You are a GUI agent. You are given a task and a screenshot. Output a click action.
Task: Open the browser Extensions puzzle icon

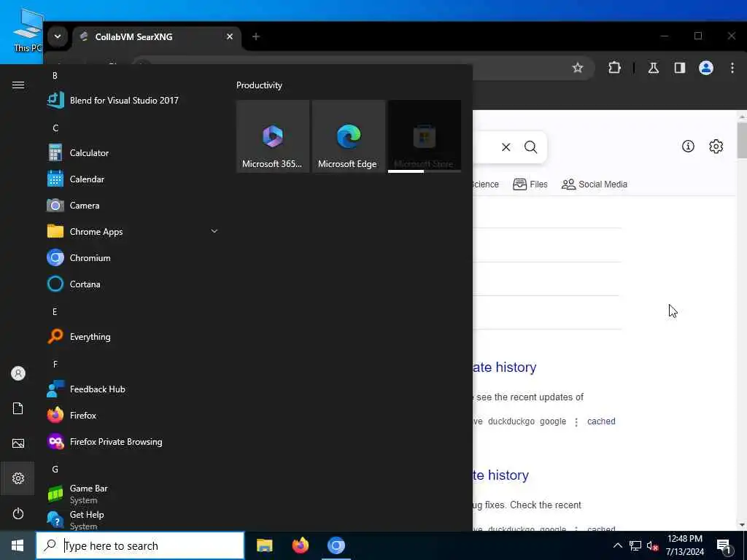(614, 68)
